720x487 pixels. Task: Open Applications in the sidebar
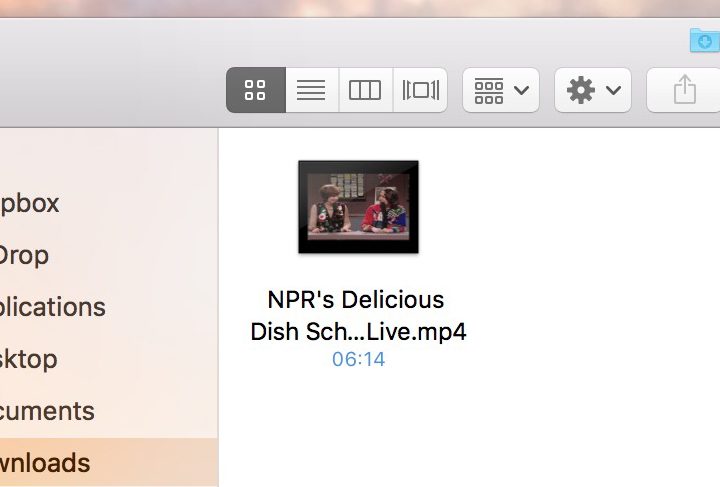pyautogui.click(x=109, y=307)
